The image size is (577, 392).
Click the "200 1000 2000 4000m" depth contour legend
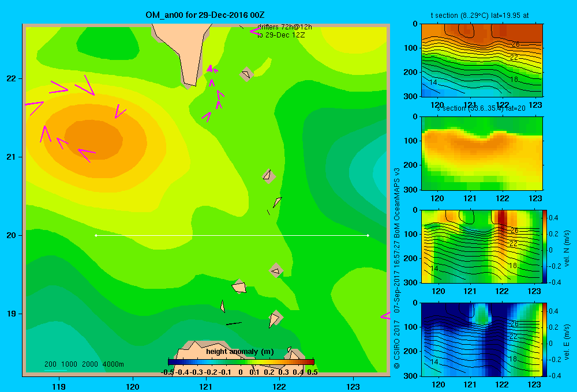(84, 364)
